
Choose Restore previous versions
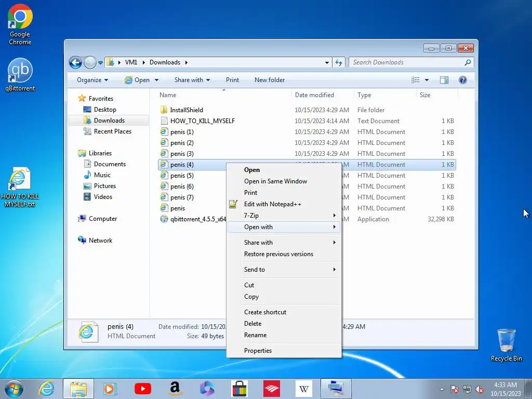click(x=284, y=254)
